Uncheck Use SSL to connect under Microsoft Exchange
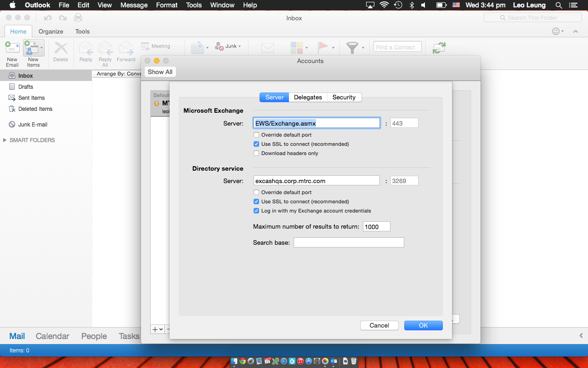588x368 pixels. coord(256,144)
